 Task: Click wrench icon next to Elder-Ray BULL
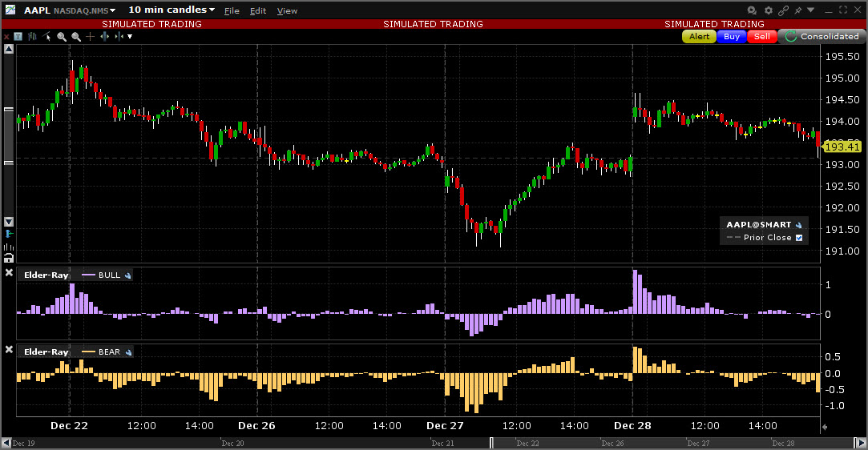128,275
